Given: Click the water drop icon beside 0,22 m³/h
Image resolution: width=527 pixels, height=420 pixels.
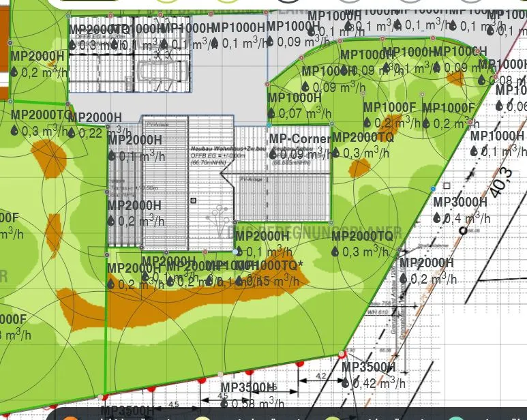Looking at the screenshot, I should pos(72,133).
